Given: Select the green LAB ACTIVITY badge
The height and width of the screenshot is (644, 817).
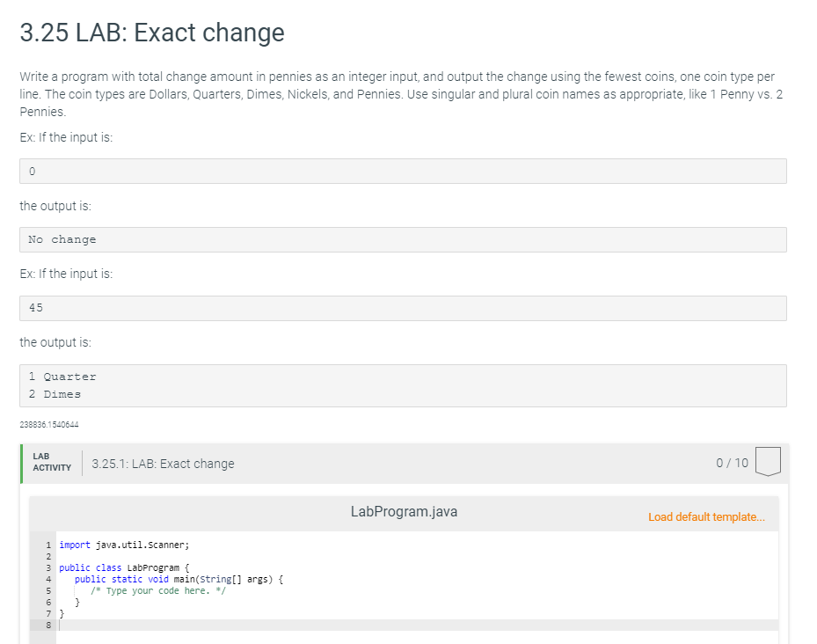Looking at the screenshot, I should pos(51,461).
